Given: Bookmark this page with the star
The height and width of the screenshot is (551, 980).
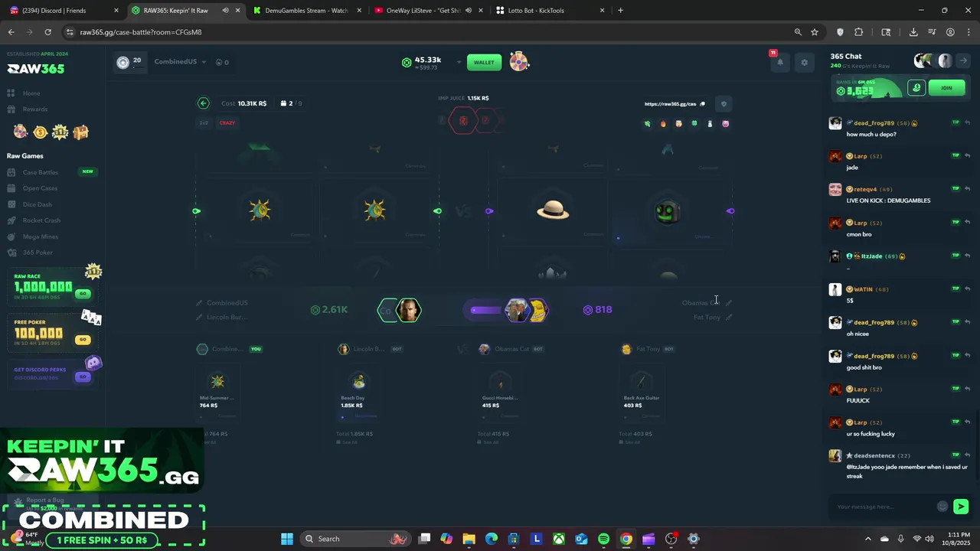Looking at the screenshot, I should [815, 32].
